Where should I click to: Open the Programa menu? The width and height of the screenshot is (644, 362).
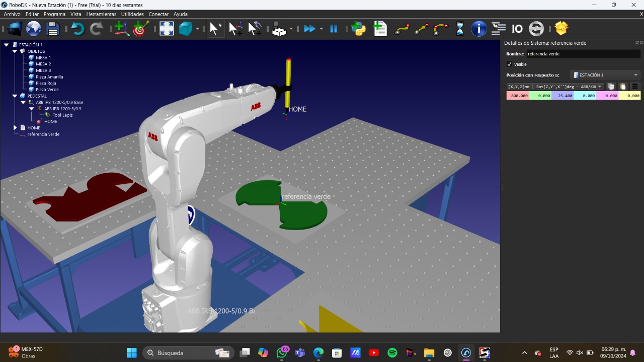coord(54,14)
